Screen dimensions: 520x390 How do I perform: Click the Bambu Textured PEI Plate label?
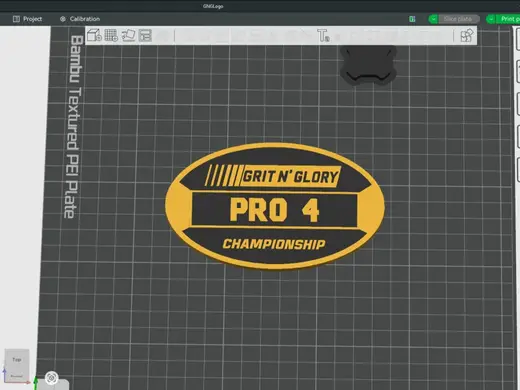(x=73, y=127)
